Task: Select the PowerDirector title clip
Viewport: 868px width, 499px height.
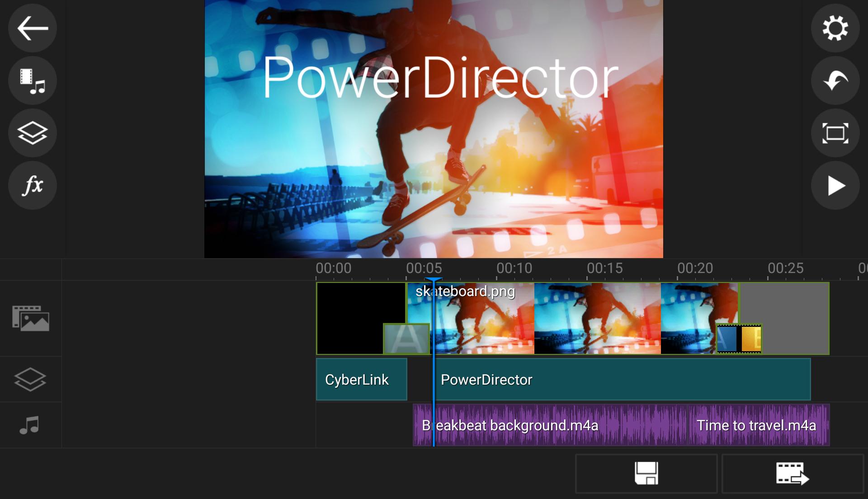Action: click(622, 380)
